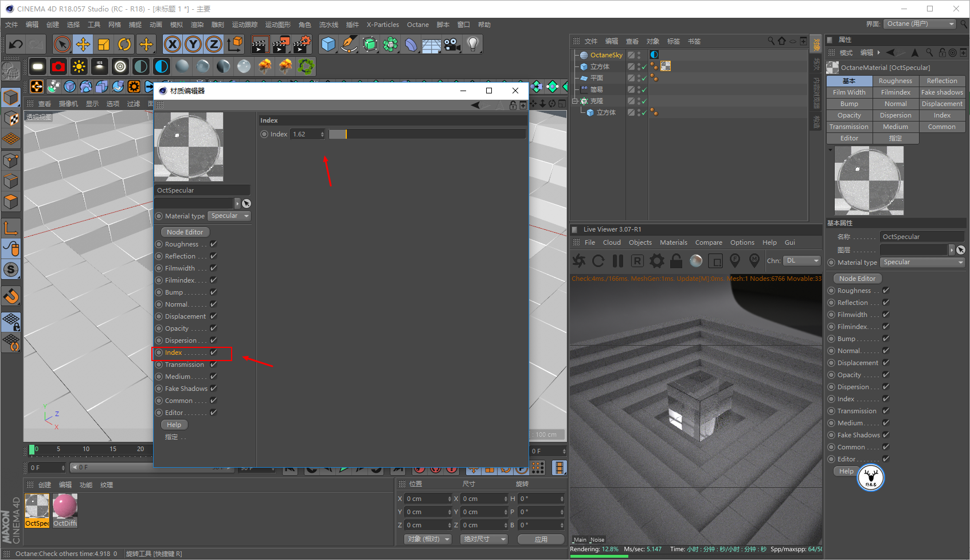Toggle Live Viewer lock resolution icon
This screenshot has height=560, width=970.
coord(676,261)
